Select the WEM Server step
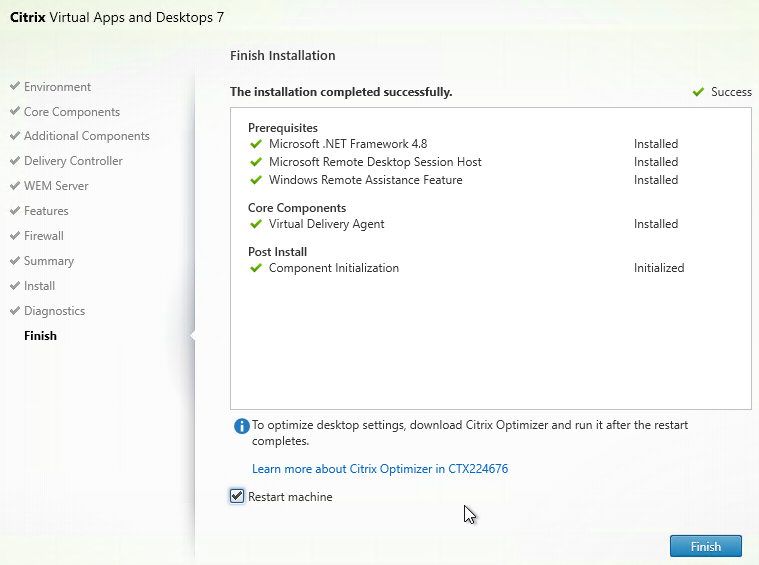Image resolution: width=759 pixels, height=565 pixels. 56,186
